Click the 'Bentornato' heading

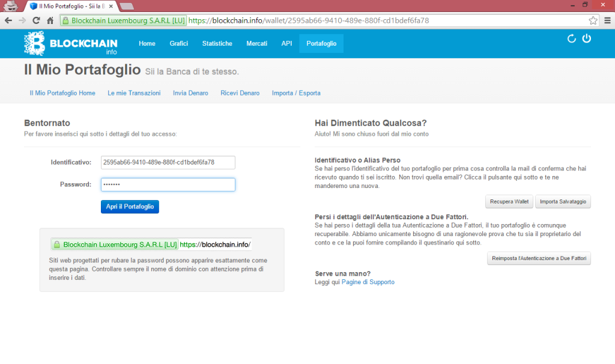tap(47, 123)
